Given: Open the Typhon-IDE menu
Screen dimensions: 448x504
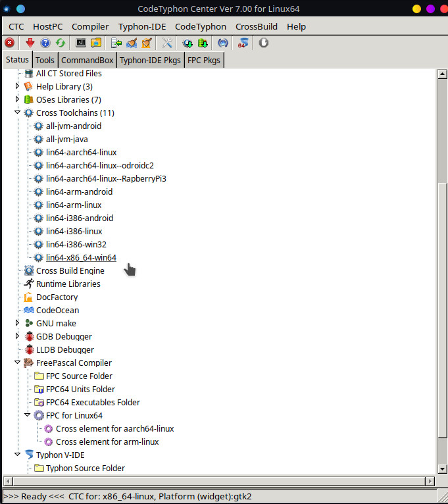Looking at the screenshot, I should point(142,27).
